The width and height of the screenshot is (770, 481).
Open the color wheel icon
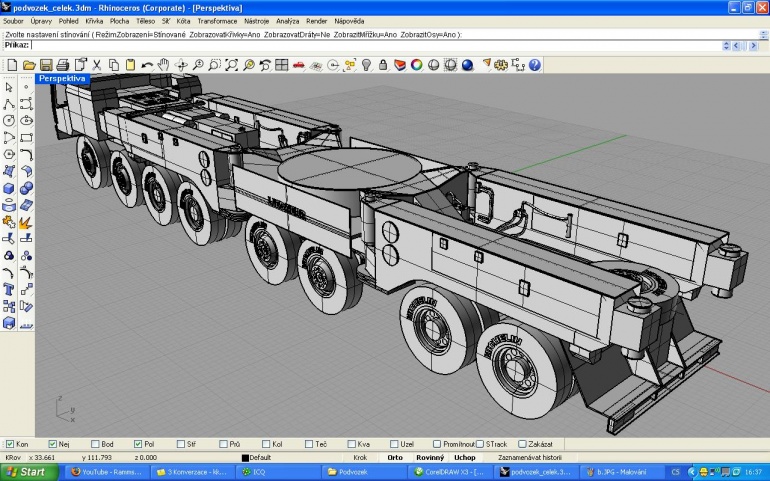416,65
